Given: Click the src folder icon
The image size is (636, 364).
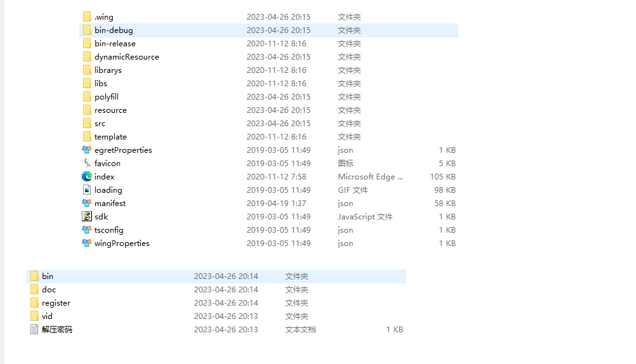Looking at the screenshot, I should [x=87, y=124].
